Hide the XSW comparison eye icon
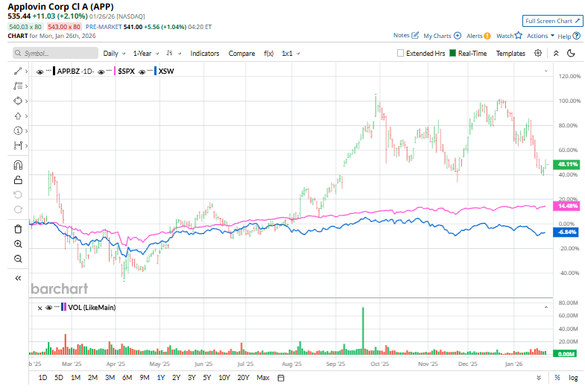 pos(142,72)
